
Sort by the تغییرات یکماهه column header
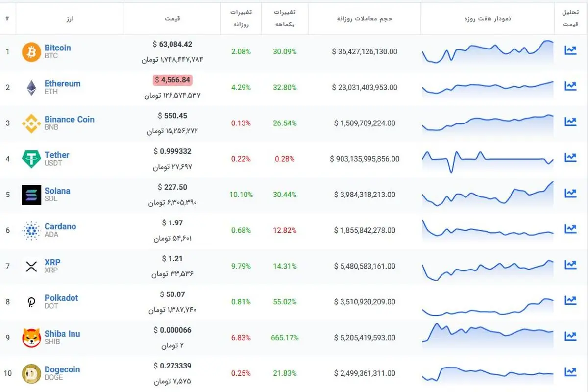(x=285, y=19)
